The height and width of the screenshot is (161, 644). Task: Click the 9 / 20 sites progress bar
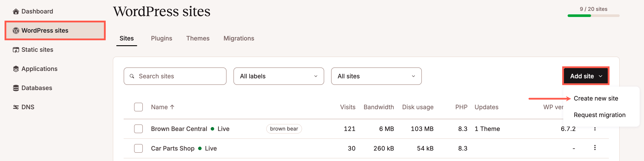(593, 16)
